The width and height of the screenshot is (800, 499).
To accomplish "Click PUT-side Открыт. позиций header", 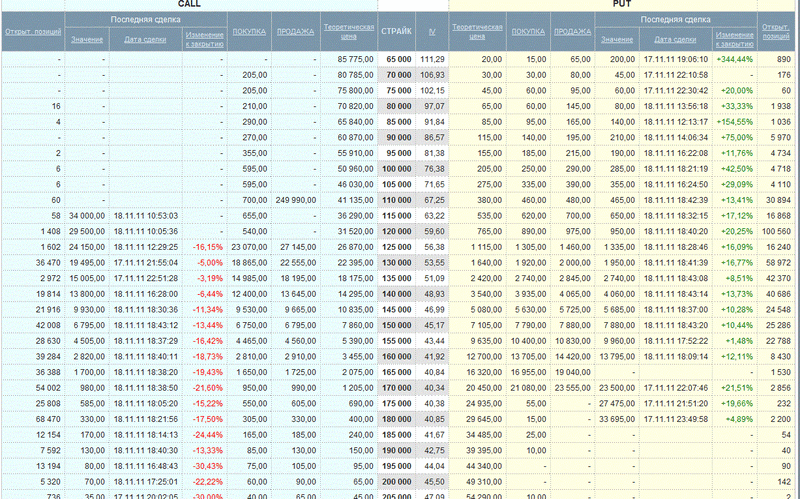I will click(x=778, y=31).
